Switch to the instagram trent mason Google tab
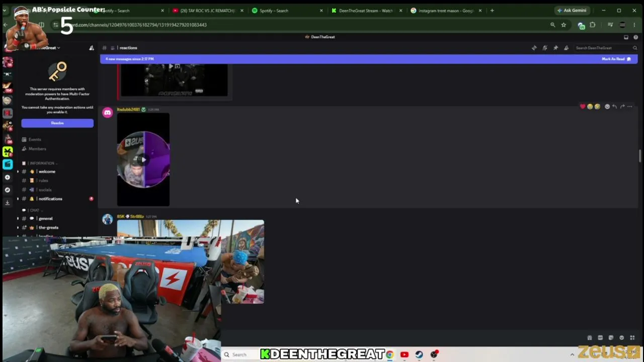 click(446, 11)
